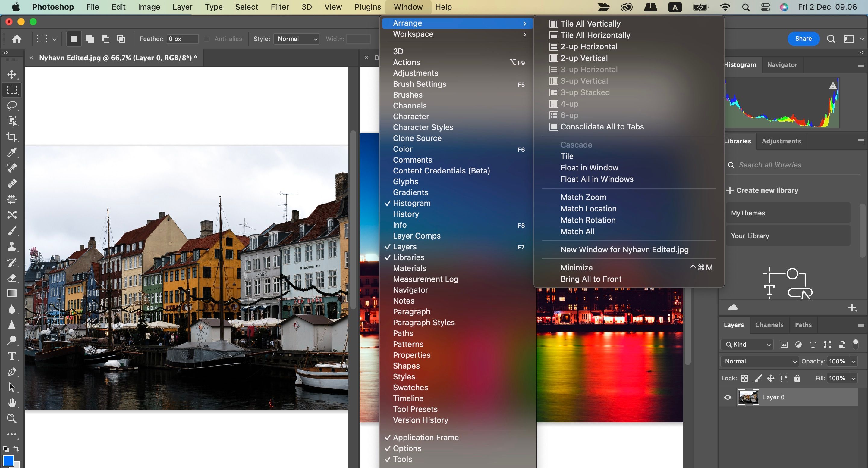Screen dimensions: 868x468
Task: Select the Move tool
Action: [12, 74]
